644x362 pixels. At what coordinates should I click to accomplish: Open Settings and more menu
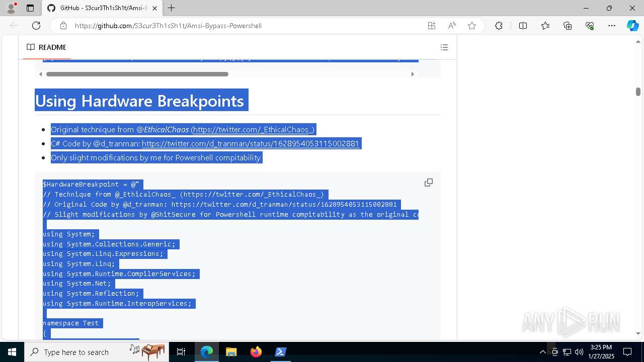pos(612,26)
